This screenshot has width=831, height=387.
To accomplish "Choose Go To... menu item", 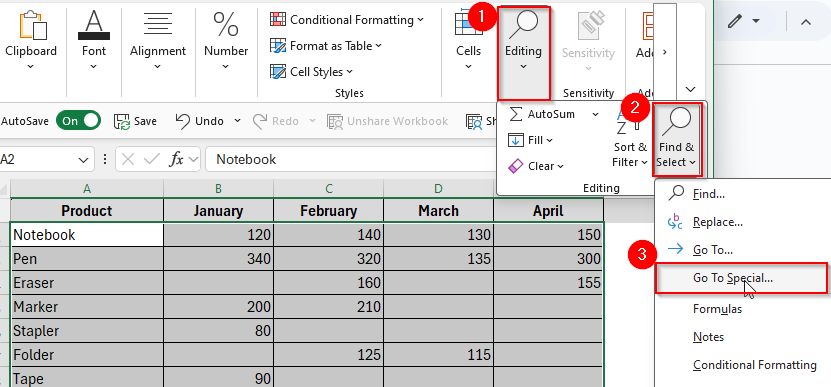I will tap(743, 249).
